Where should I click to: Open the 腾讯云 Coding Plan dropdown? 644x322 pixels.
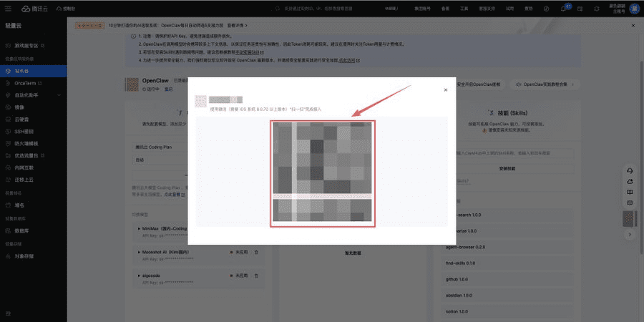tap(160, 147)
